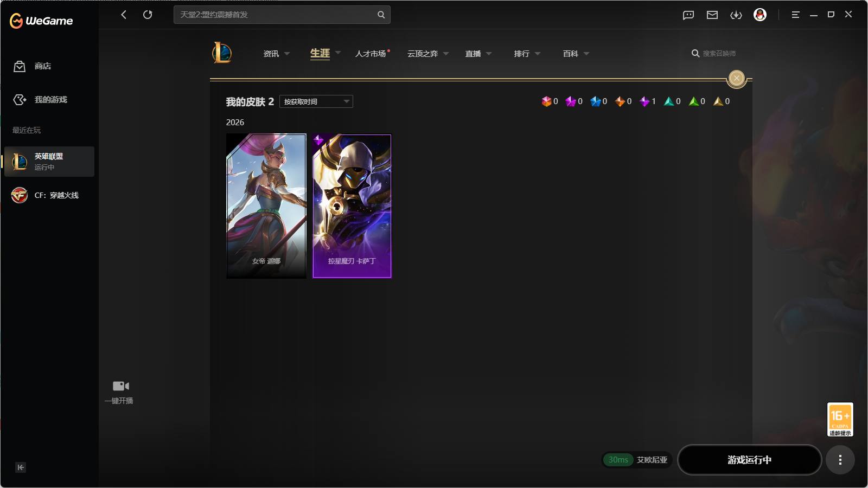Collapse the sidebar with the arrow icon
This screenshot has height=488, width=868.
[21, 467]
